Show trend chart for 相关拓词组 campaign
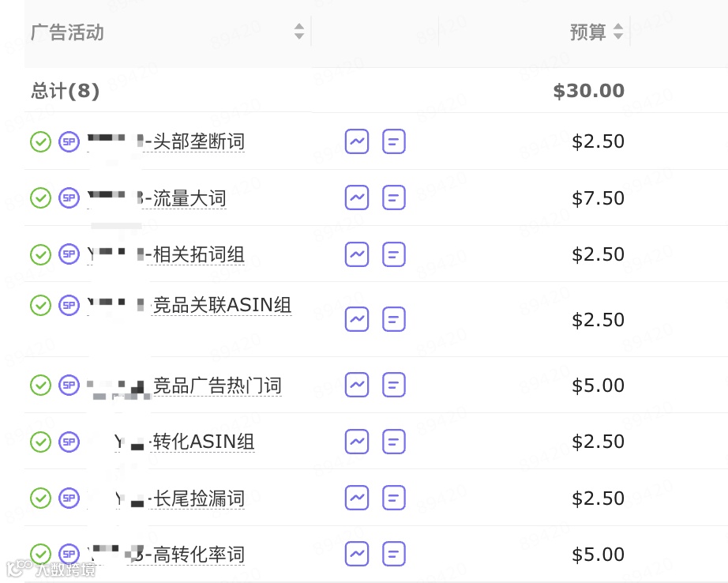This screenshot has height=583, width=728. pyautogui.click(x=357, y=254)
